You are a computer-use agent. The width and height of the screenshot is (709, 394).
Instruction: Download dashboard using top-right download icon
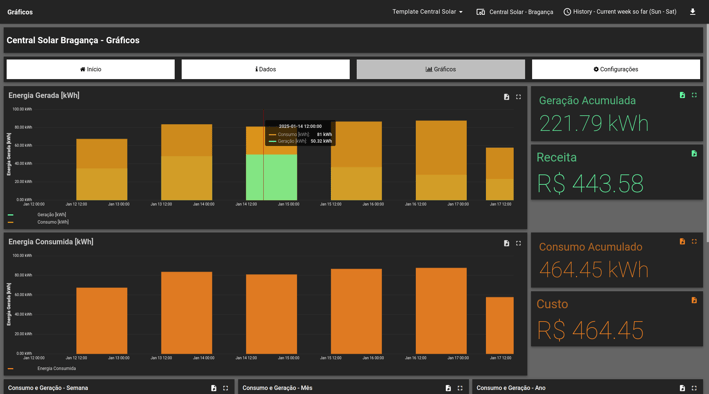click(692, 12)
